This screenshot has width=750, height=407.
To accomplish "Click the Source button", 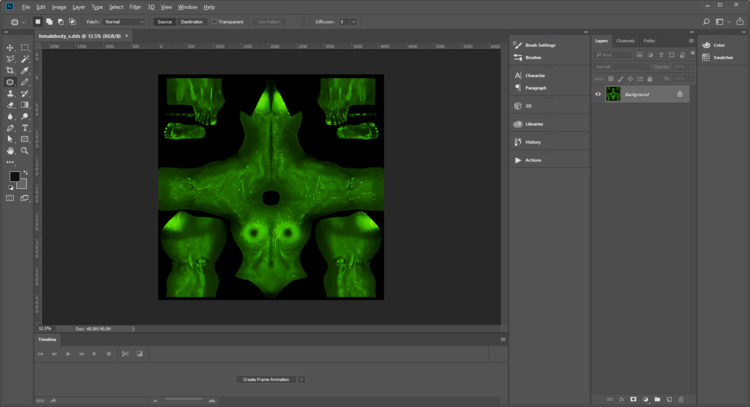I will (x=165, y=22).
